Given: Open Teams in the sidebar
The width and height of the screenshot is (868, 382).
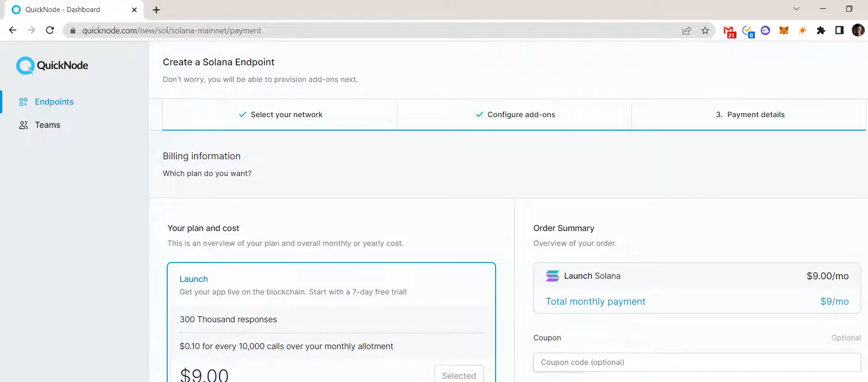Looking at the screenshot, I should 48,125.
